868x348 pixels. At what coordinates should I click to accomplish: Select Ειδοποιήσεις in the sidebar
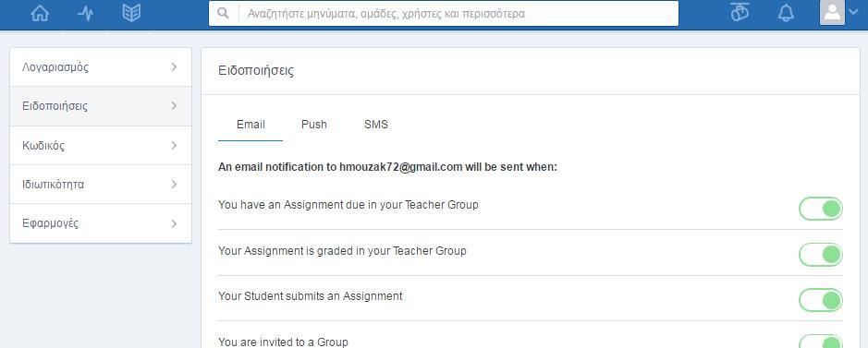tap(101, 106)
